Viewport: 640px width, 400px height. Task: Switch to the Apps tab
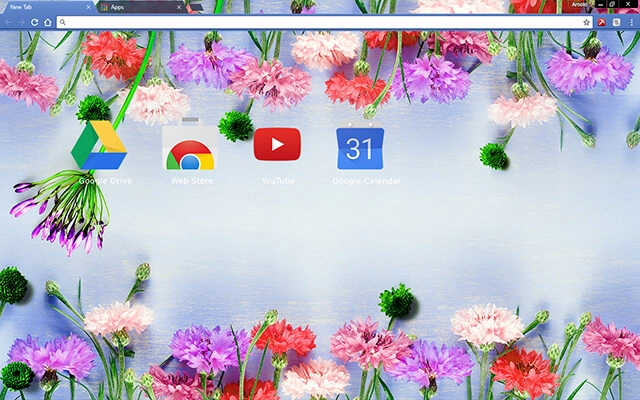pyautogui.click(x=141, y=7)
